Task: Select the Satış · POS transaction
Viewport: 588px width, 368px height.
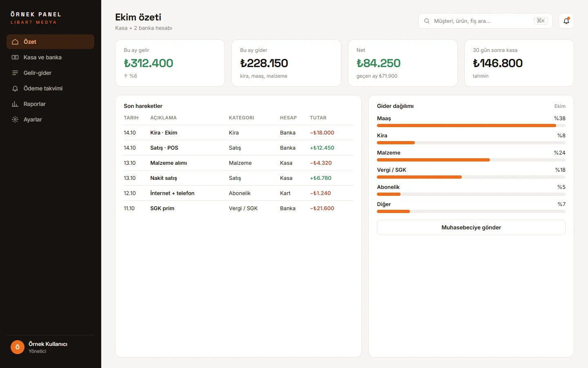Action: pyautogui.click(x=238, y=148)
